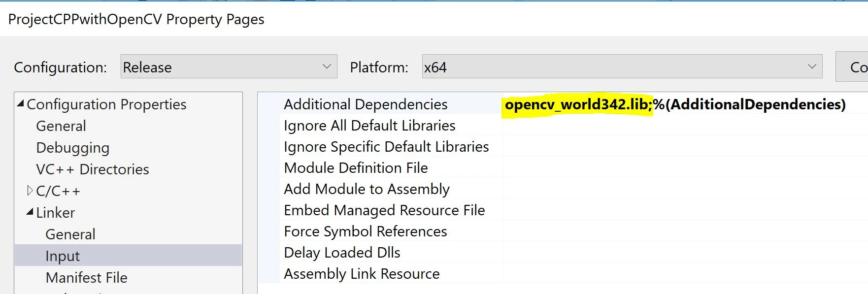The image size is (868, 294).
Task: Select Embed Managed Resource File property
Action: point(384,210)
